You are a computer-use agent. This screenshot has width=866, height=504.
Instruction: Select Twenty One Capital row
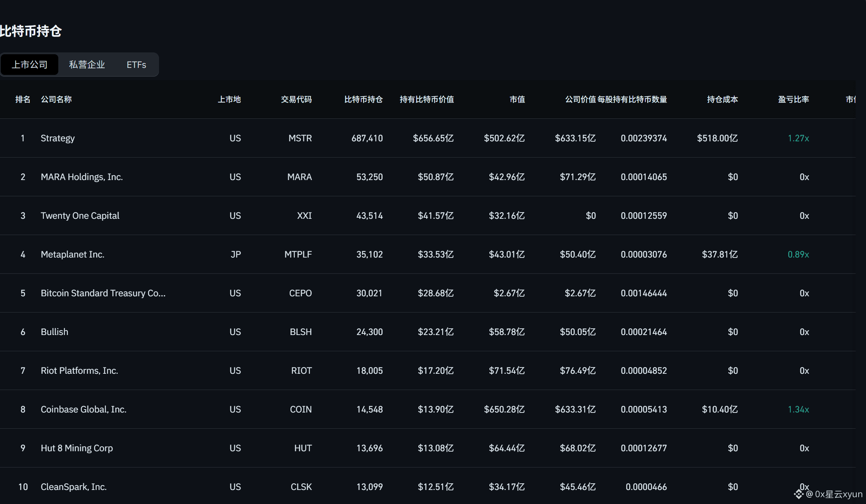tap(80, 215)
